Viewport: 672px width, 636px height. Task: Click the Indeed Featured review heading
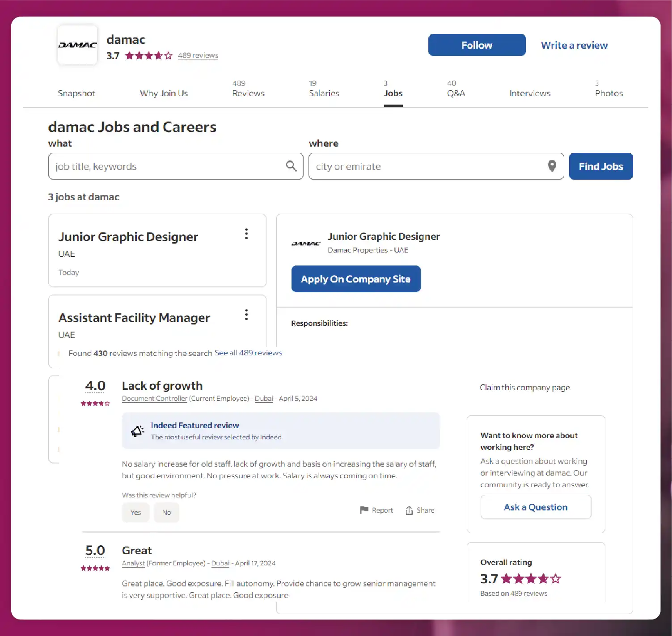tap(195, 425)
